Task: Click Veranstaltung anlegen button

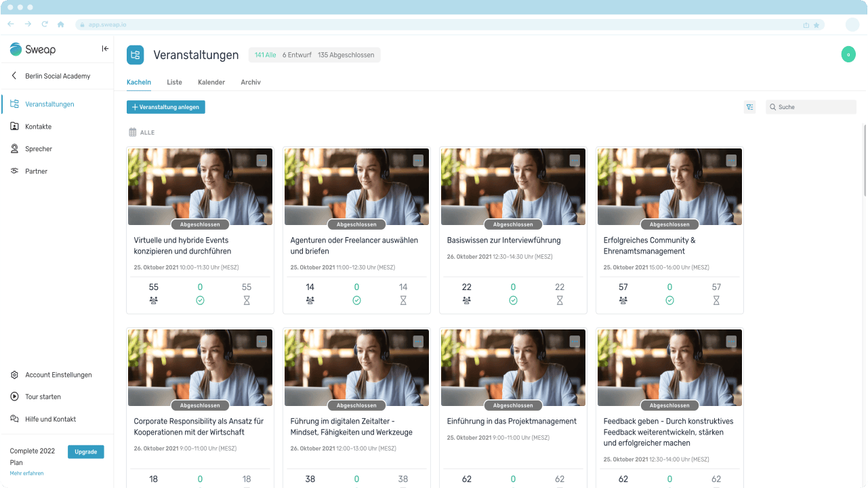Action: (x=166, y=107)
